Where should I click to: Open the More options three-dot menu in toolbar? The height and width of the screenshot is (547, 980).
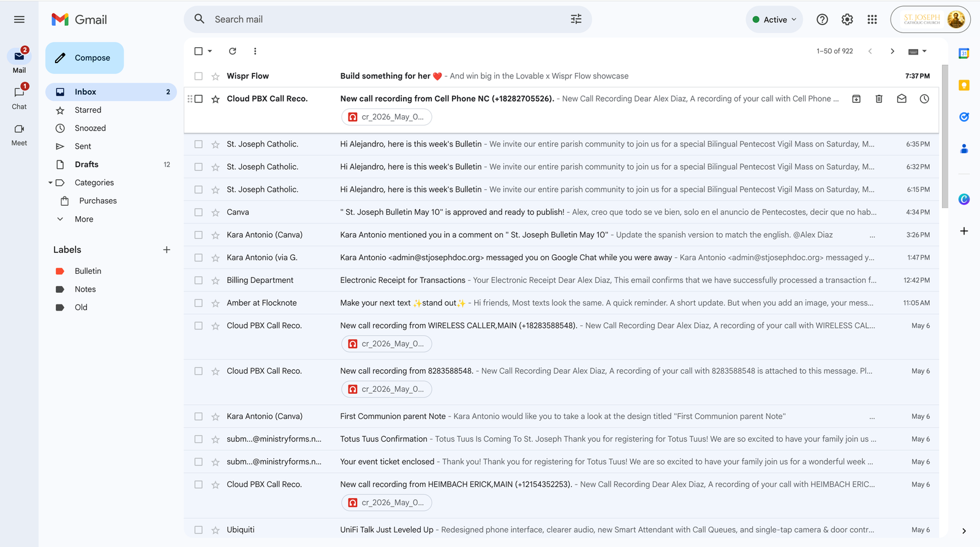(255, 51)
